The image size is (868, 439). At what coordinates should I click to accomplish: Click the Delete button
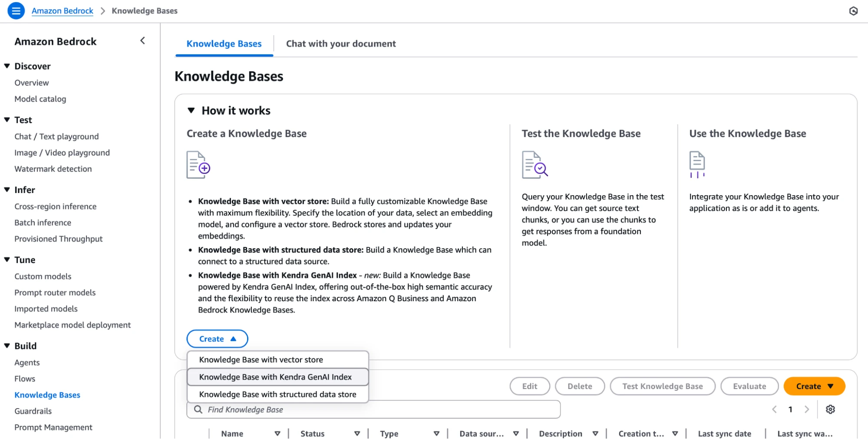click(x=580, y=386)
